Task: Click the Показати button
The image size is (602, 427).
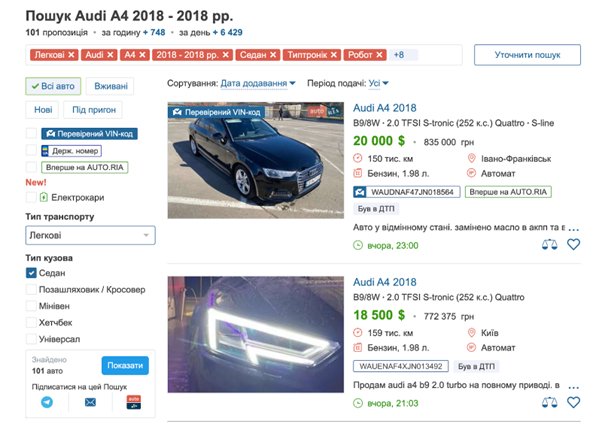Action: point(125,365)
